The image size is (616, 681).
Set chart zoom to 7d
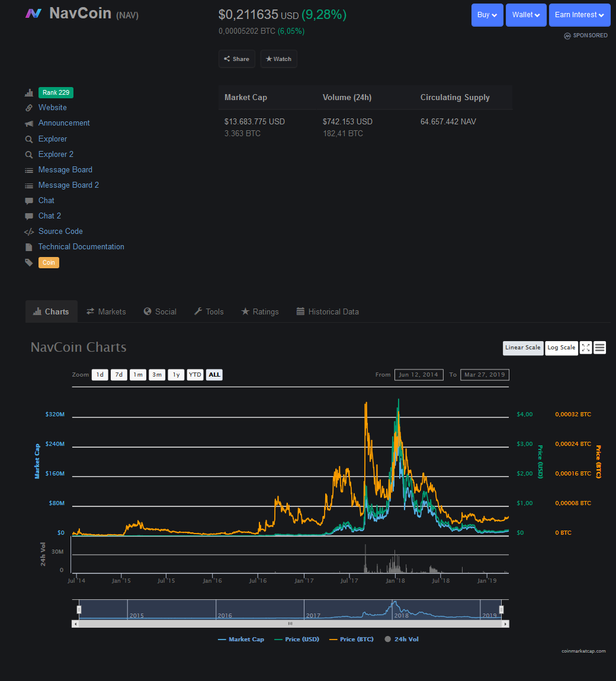coord(119,375)
